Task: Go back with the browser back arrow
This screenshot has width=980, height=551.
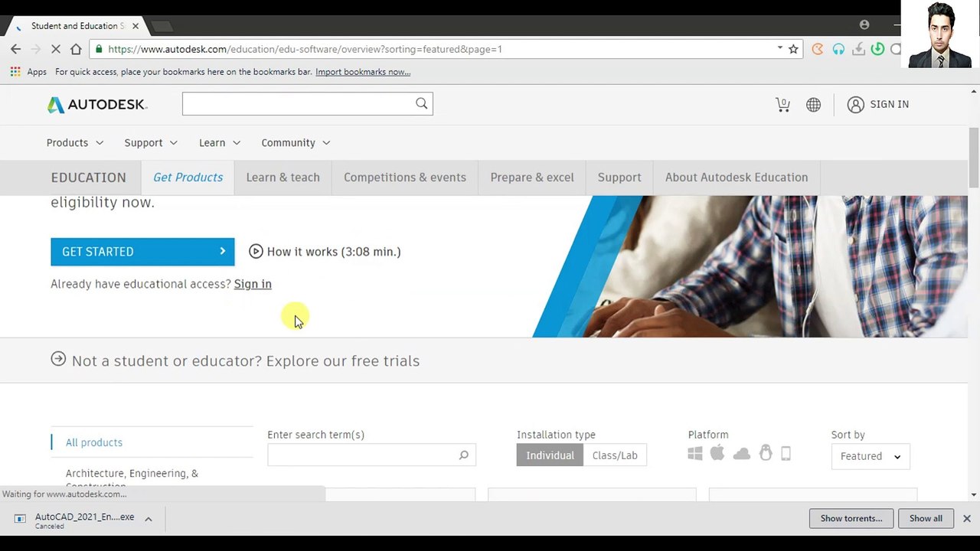Action: pyautogui.click(x=16, y=49)
